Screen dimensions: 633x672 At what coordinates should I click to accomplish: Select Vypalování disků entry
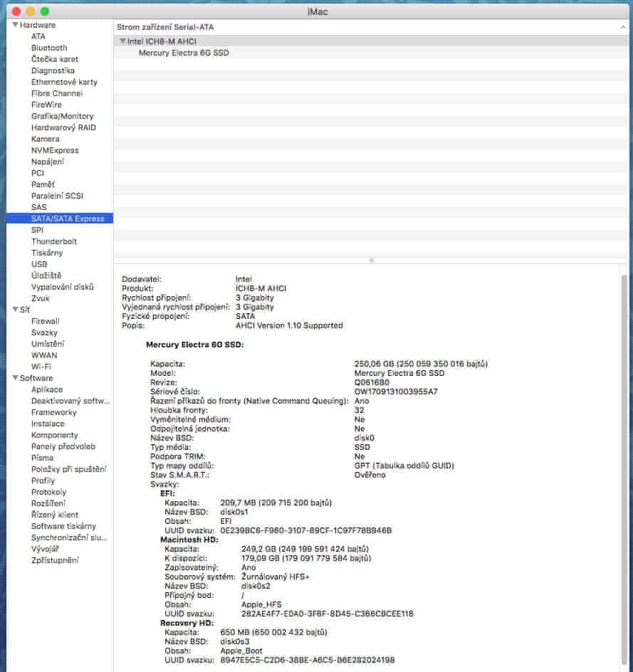[62, 287]
